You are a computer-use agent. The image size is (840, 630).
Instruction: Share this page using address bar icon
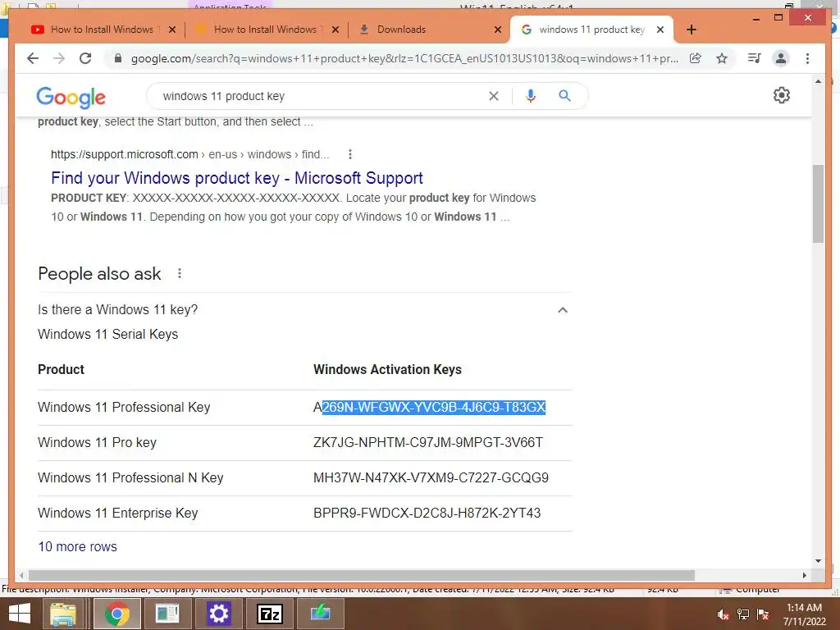[x=696, y=58]
